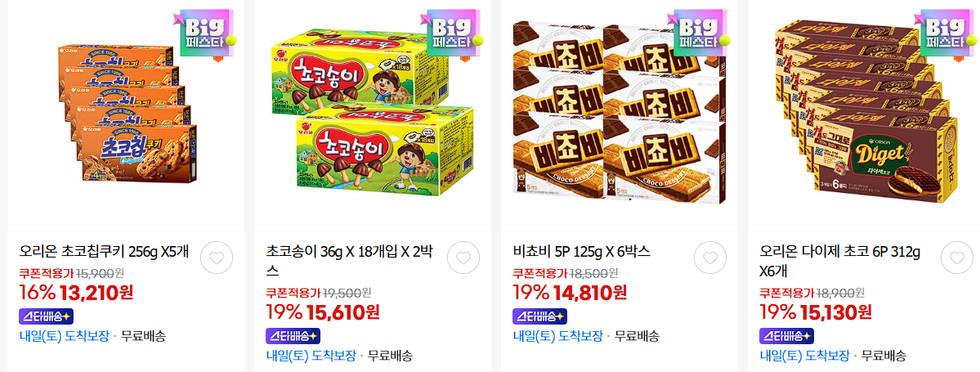Click 스타배송 badge under 15,610원 price
980x372 pixels.
[293, 336]
